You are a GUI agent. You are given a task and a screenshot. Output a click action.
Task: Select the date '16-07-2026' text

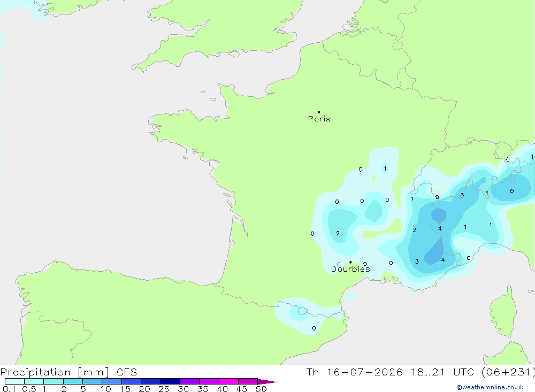(x=365, y=372)
